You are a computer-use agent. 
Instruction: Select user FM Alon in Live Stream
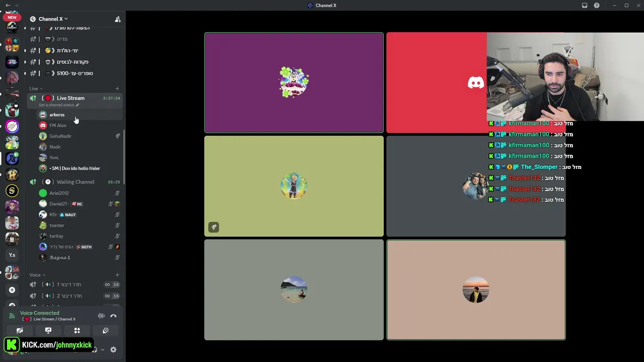(80, 126)
